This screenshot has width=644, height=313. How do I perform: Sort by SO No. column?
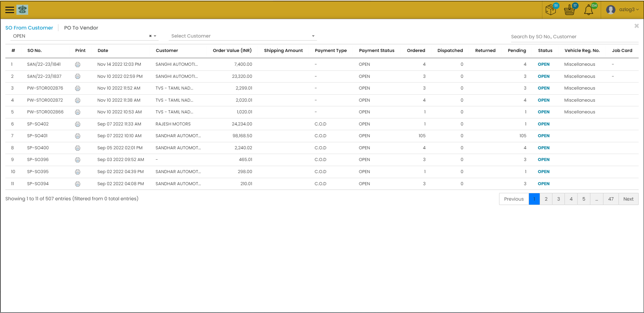(35, 51)
